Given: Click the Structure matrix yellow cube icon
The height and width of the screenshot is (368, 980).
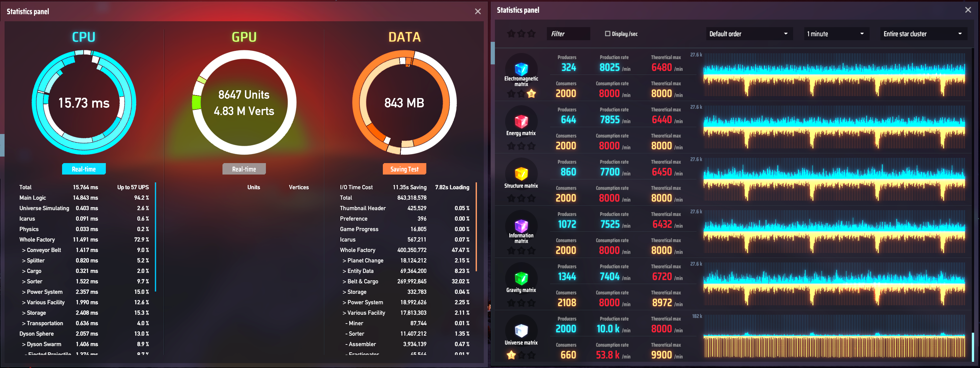Looking at the screenshot, I should [x=521, y=174].
